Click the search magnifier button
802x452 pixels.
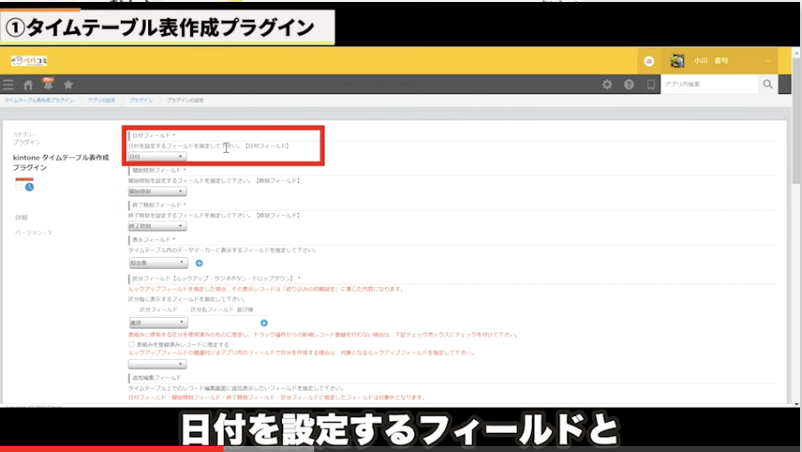[x=768, y=85]
